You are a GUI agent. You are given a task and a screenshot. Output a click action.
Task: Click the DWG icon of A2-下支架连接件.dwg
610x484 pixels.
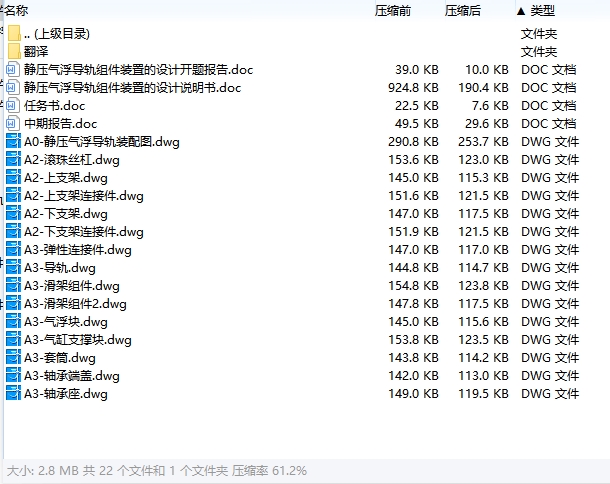coord(13,231)
